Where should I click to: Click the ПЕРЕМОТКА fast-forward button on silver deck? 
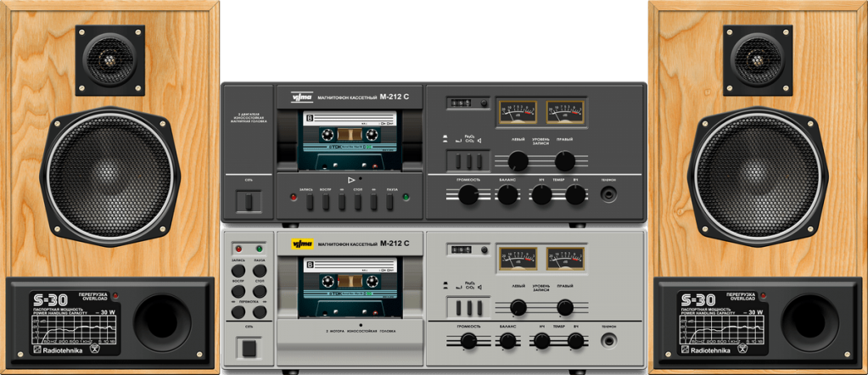click(x=260, y=312)
